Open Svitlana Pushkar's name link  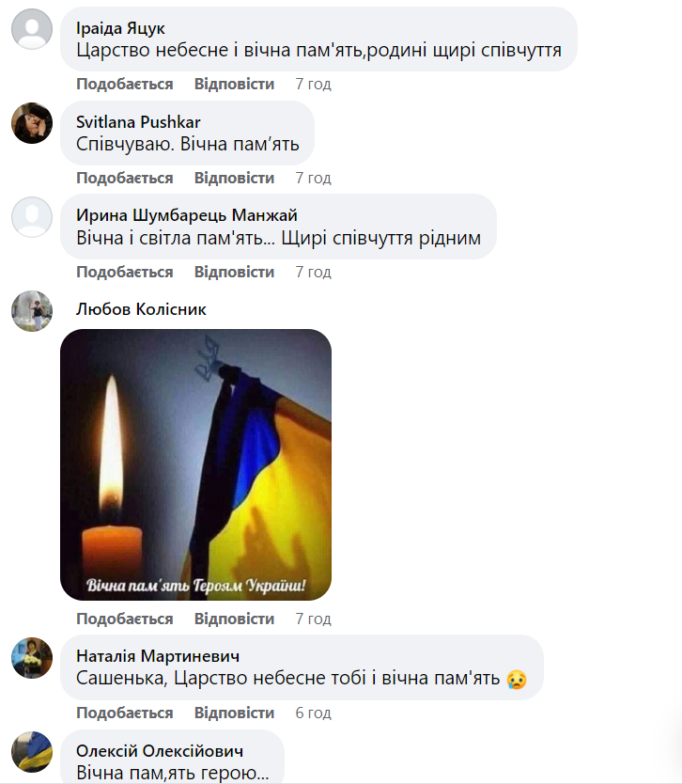click(x=138, y=122)
